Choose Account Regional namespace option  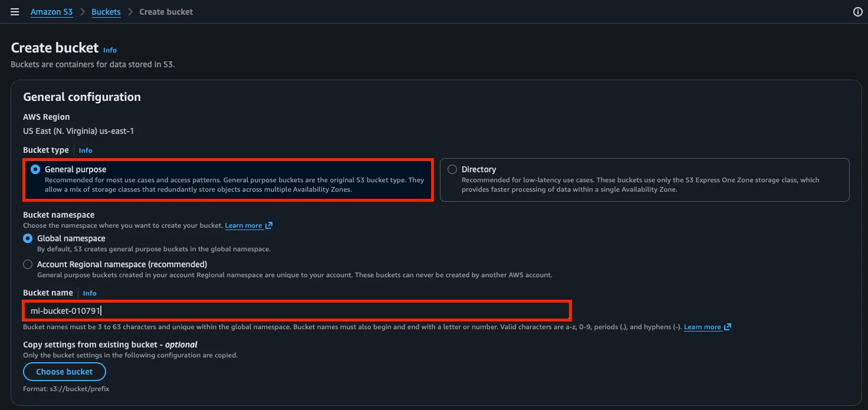pyautogui.click(x=28, y=264)
